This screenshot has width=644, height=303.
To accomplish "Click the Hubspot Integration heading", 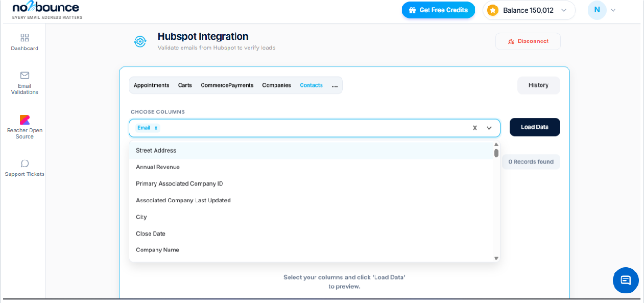I will click(x=203, y=37).
